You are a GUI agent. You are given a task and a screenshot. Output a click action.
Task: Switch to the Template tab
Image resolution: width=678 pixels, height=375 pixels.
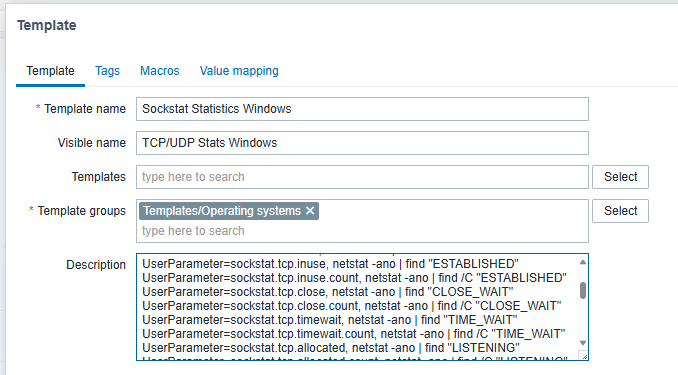50,71
